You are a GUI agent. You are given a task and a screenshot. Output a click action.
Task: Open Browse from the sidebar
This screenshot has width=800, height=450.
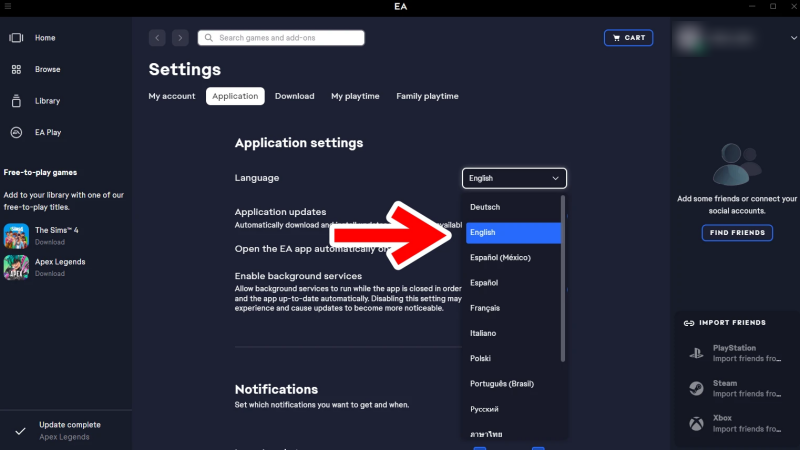pyautogui.click(x=47, y=70)
